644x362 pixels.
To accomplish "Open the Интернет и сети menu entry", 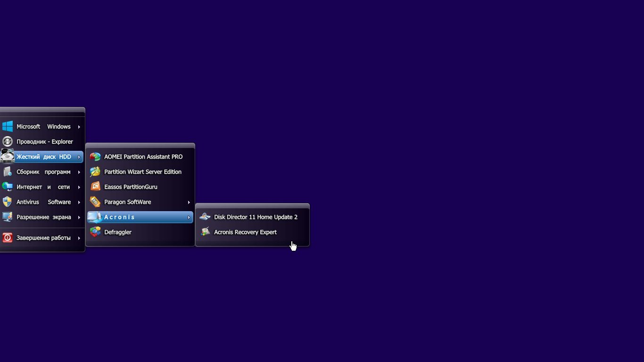I will (41, 187).
